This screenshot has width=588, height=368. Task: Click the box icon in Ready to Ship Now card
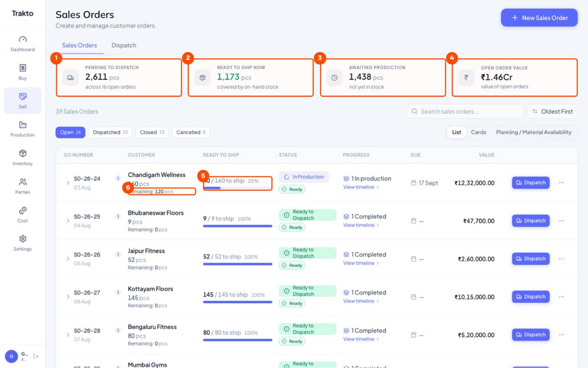click(203, 78)
